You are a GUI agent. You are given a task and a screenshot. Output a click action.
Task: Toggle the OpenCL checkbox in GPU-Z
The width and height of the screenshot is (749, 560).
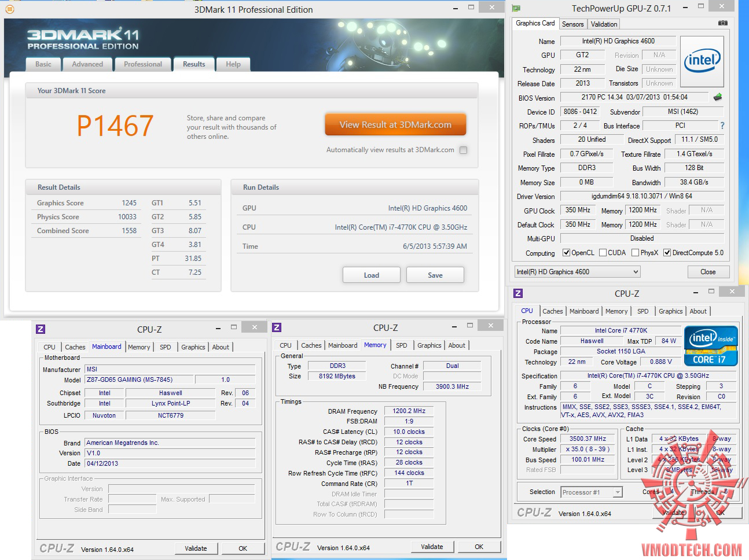point(567,253)
